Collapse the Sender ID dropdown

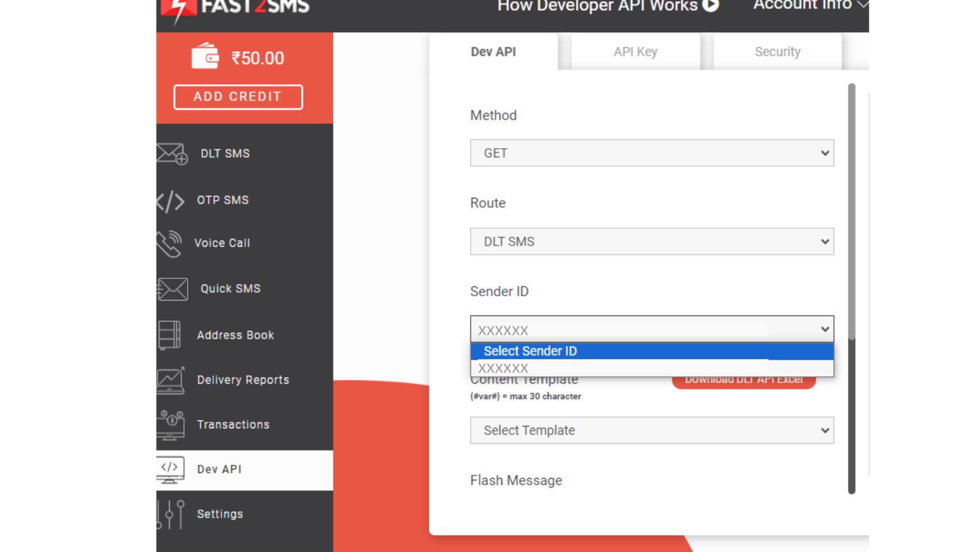tap(652, 329)
